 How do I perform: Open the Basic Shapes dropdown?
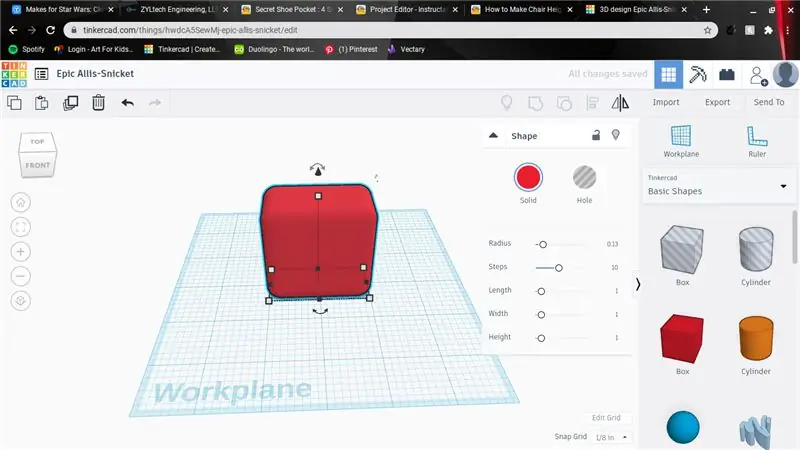[717, 186]
